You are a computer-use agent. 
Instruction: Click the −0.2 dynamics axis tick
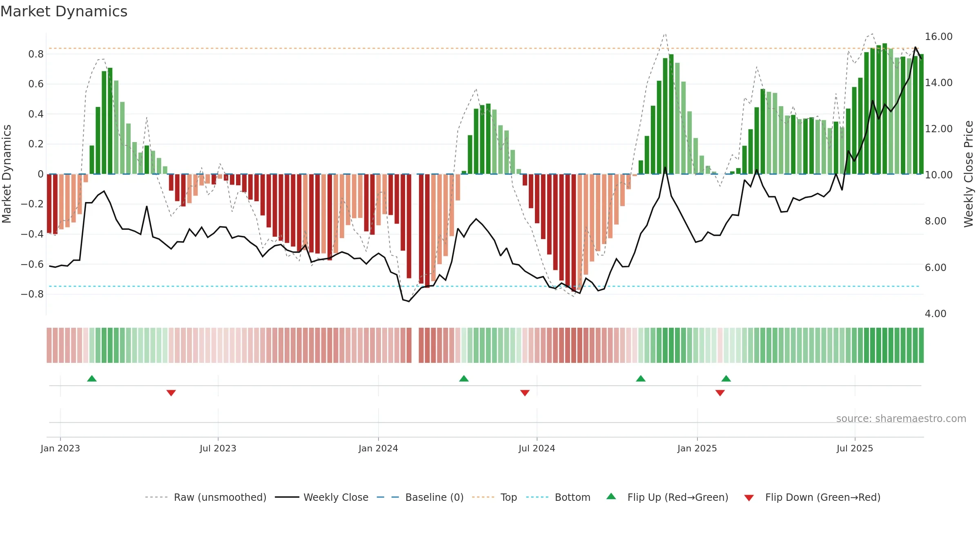point(32,204)
